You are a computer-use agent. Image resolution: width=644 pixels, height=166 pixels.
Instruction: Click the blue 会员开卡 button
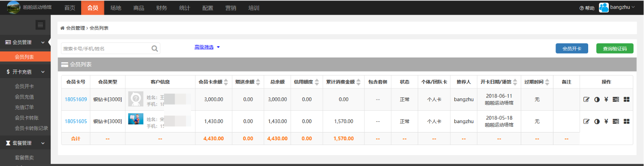pyautogui.click(x=572, y=48)
